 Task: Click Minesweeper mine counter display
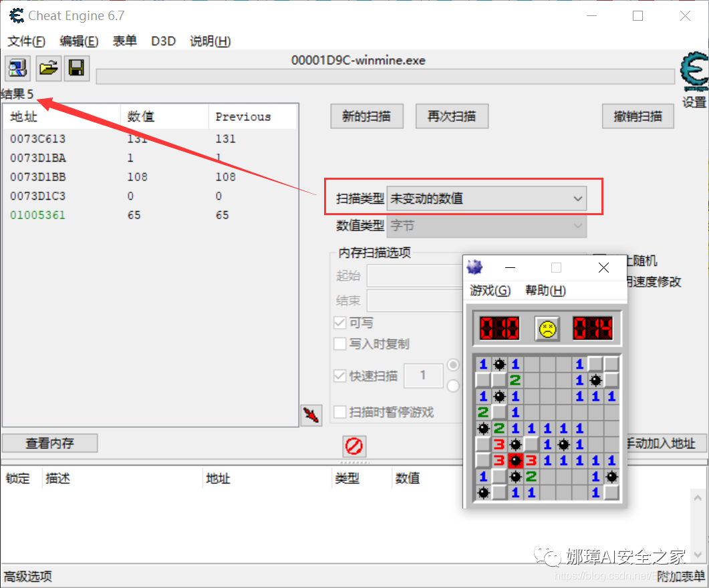point(499,328)
